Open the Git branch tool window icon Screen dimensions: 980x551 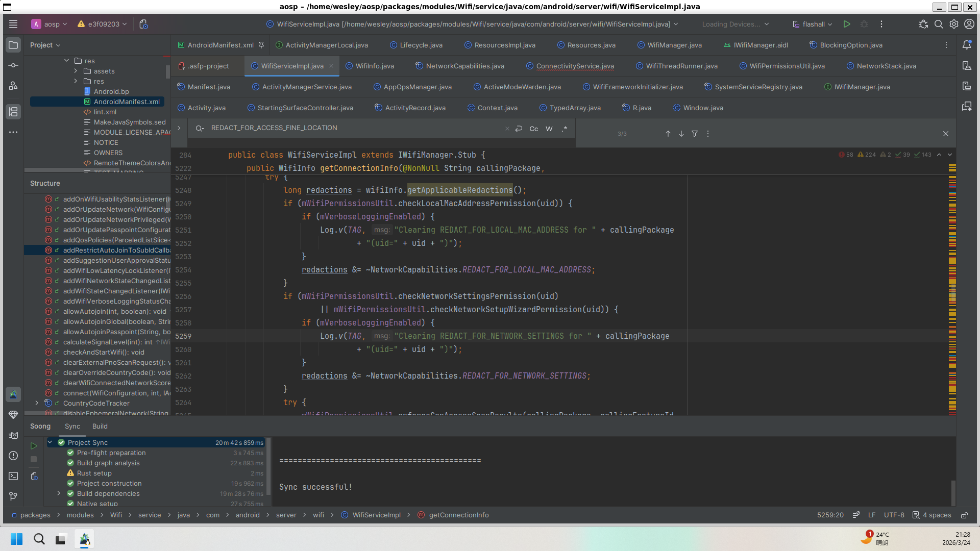(13, 496)
